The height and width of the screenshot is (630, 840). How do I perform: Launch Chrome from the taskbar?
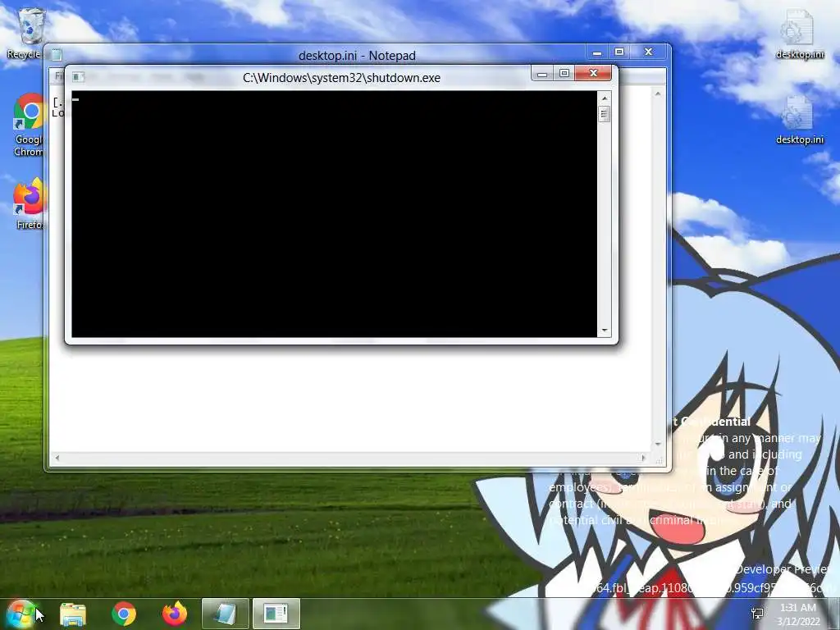pyautogui.click(x=124, y=614)
